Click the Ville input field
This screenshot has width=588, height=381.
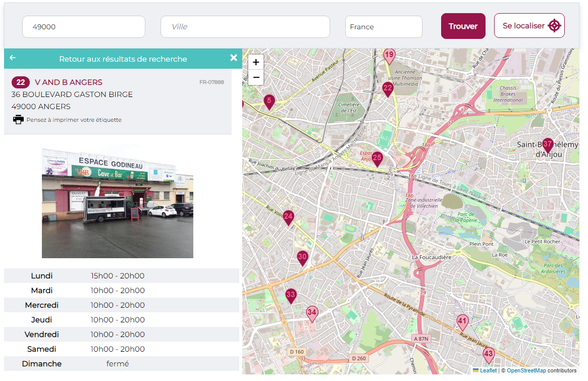pyautogui.click(x=245, y=27)
